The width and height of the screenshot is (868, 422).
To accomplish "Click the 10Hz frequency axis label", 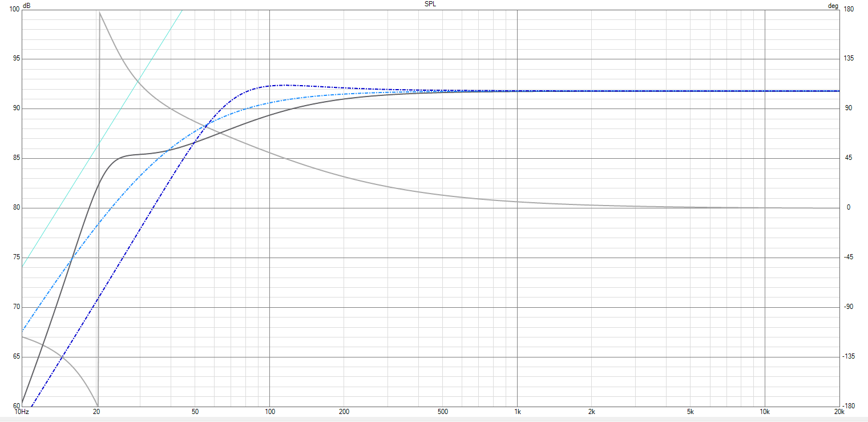I will tap(22, 411).
